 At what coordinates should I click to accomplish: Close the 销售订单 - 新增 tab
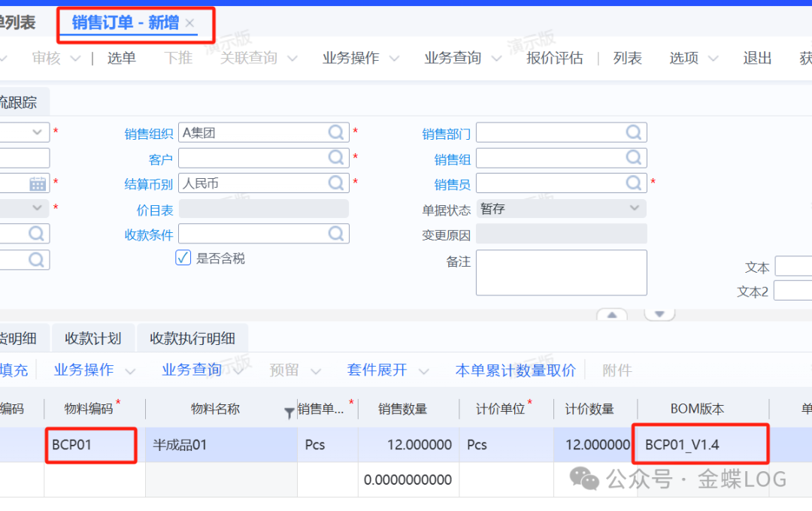(x=190, y=23)
